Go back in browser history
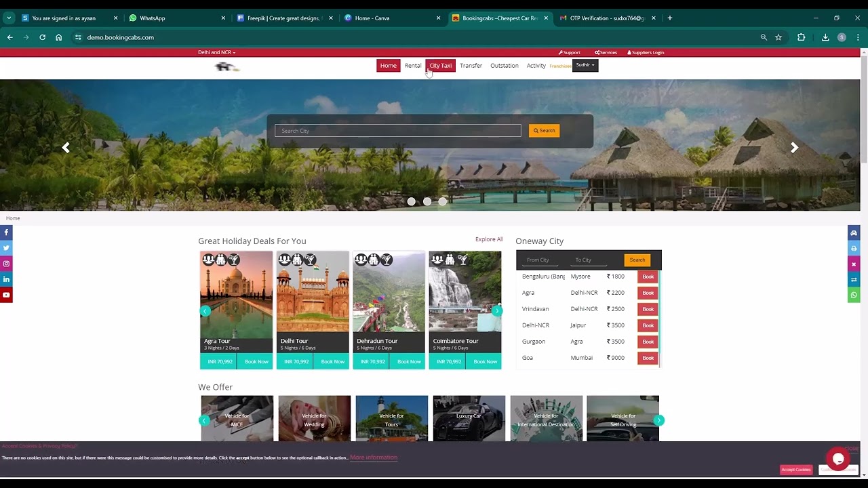This screenshot has height=488, width=868. tap(9, 37)
